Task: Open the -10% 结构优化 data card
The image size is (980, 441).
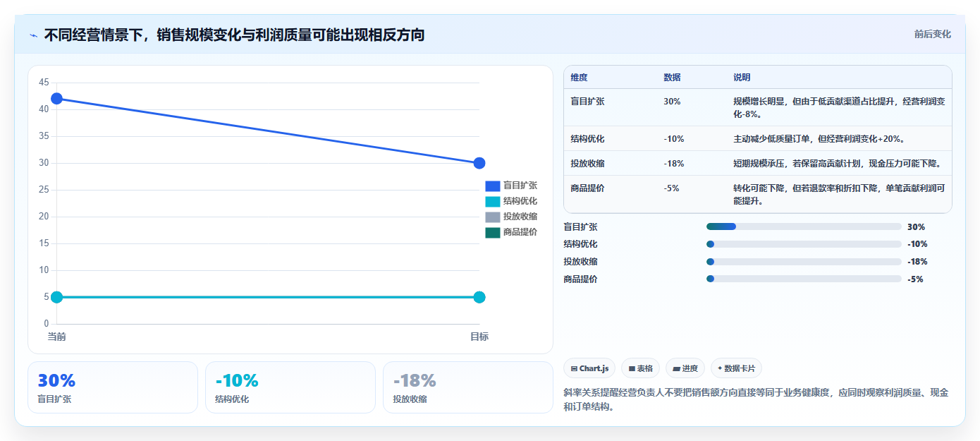Action: point(290,387)
